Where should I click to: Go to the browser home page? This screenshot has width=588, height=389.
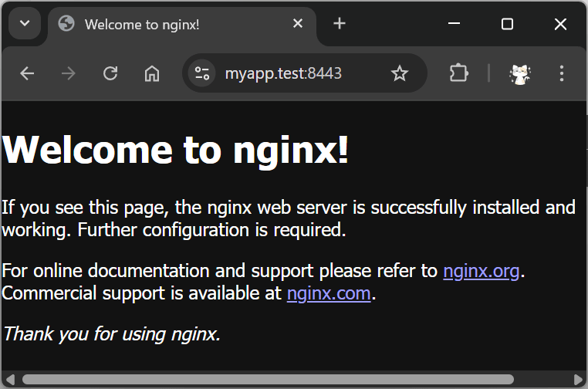152,73
